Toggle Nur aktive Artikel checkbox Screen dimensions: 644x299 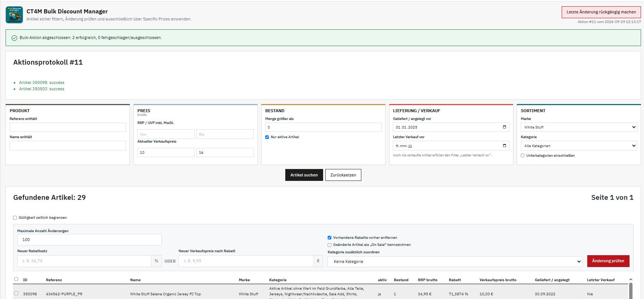coord(267,137)
